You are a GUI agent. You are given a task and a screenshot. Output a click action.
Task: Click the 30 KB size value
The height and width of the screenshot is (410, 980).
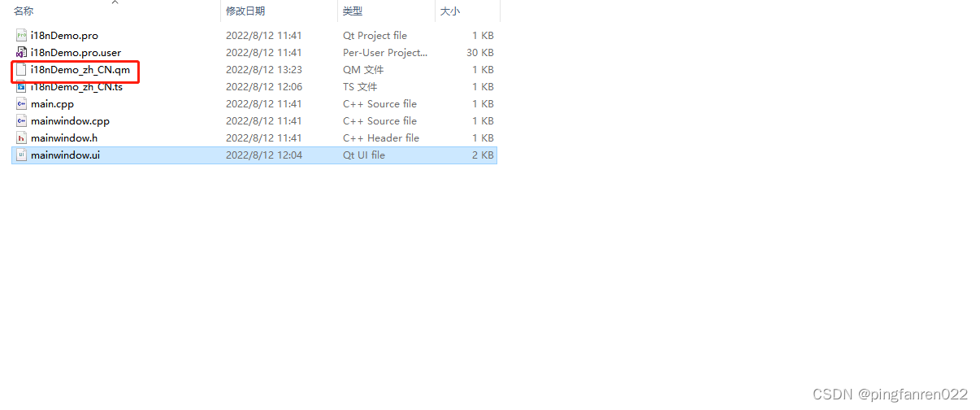tap(479, 53)
